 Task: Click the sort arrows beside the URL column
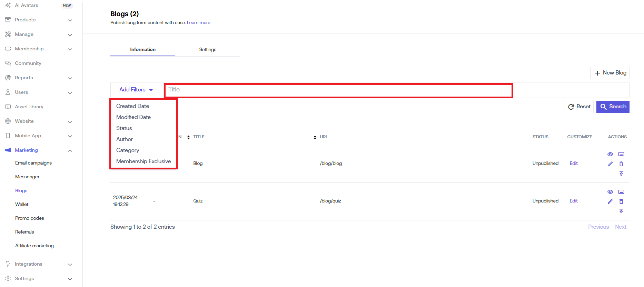[315, 137]
